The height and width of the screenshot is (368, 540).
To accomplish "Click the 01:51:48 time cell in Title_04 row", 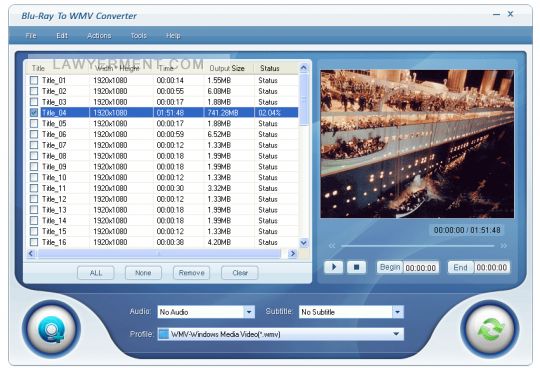I will pyautogui.click(x=170, y=113).
